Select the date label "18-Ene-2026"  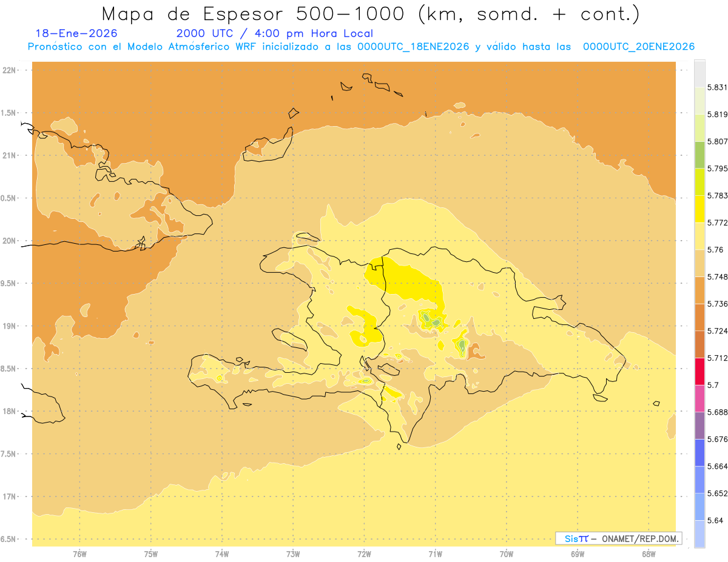(76, 34)
